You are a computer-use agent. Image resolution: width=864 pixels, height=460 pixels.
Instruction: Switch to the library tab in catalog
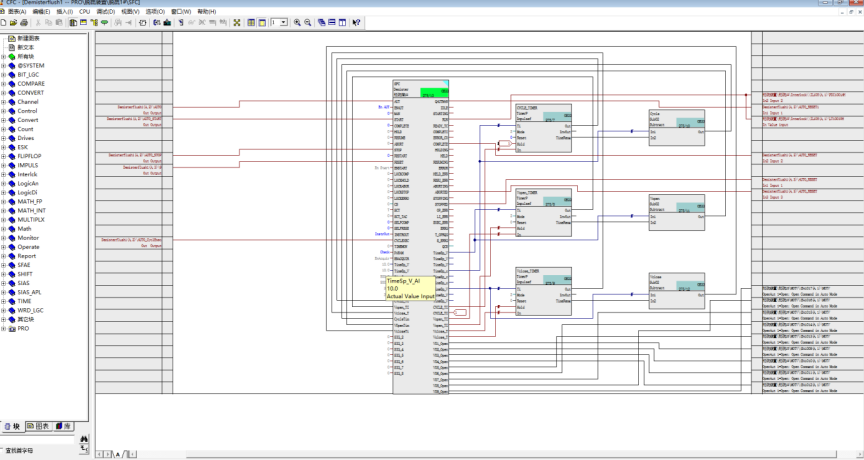point(63,426)
